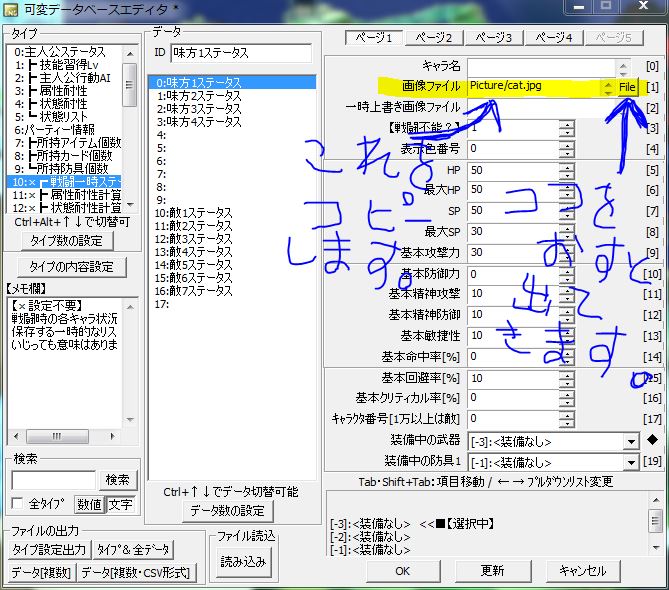Viewport: 669px width, 590px height.
Task: Click the black diamond next to 装備中の武器
Action: point(652,439)
